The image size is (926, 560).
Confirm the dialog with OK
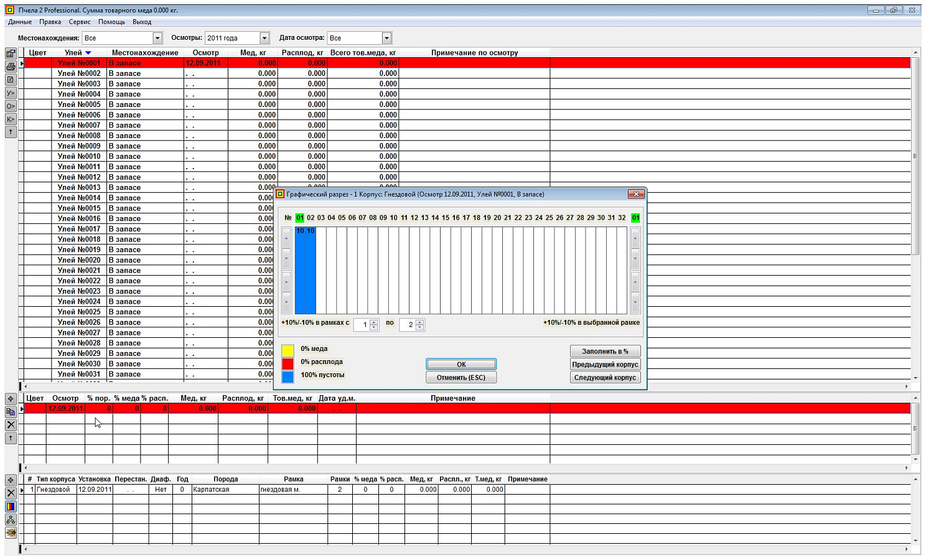pyautogui.click(x=461, y=365)
